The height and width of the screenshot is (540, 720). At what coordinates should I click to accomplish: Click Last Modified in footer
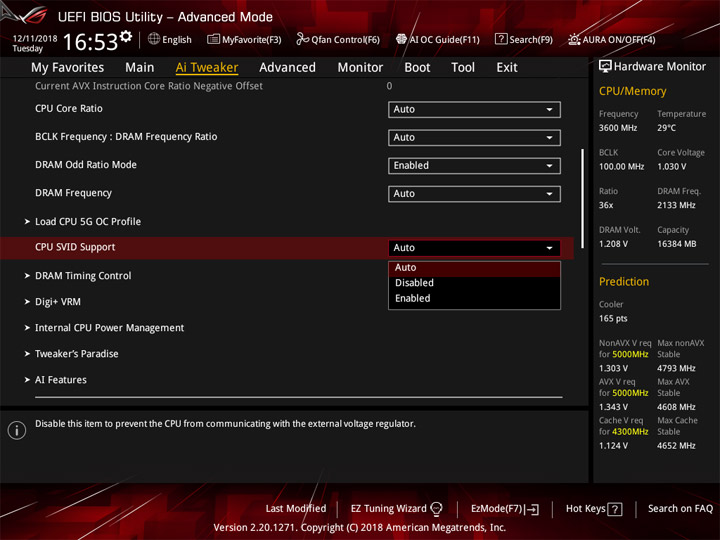(x=296, y=509)
